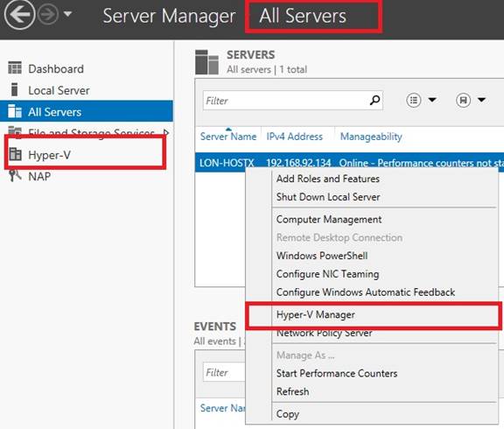
Task: Open Hyper-V Manager from context menu
Action: click(316, 314)
